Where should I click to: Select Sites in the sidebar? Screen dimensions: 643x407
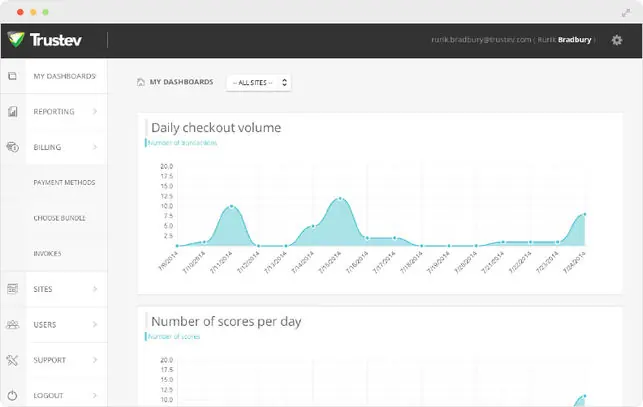[43, 289]
